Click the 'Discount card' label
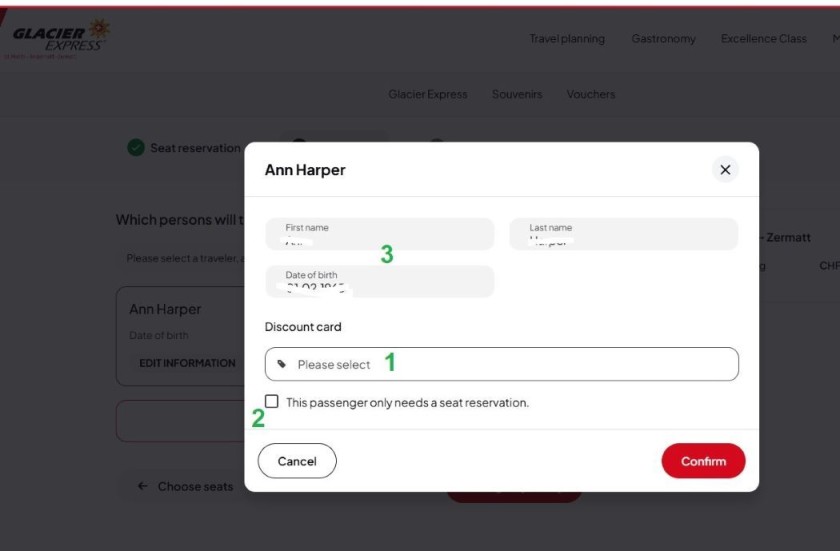 coord(303,327)
